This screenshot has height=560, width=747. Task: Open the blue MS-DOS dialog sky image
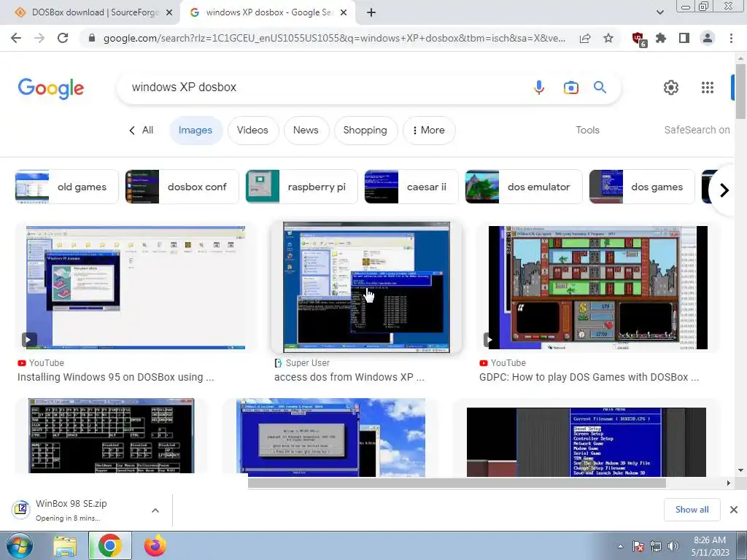tap(330, 437)
